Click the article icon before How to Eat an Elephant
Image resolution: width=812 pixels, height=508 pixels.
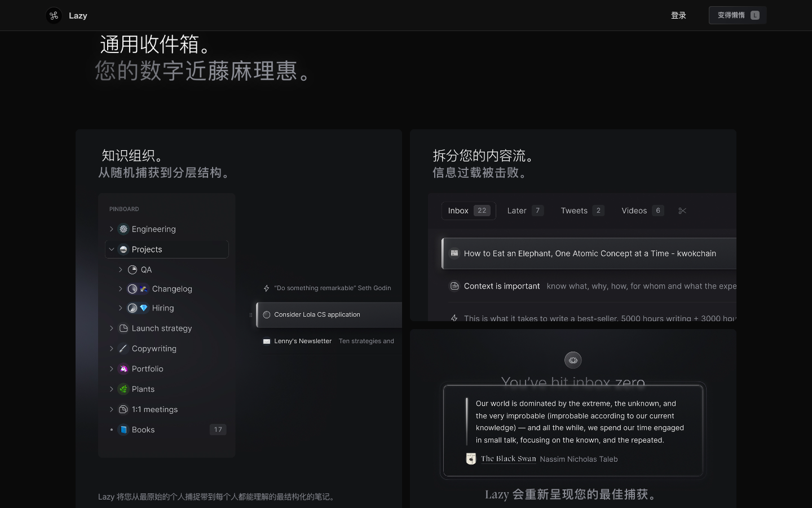click(454, 253)
